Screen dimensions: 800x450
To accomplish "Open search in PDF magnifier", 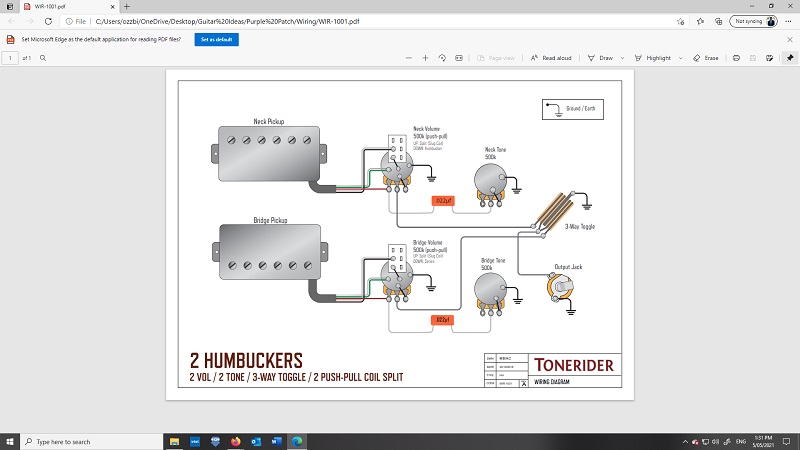I will (x=43, y=58).
